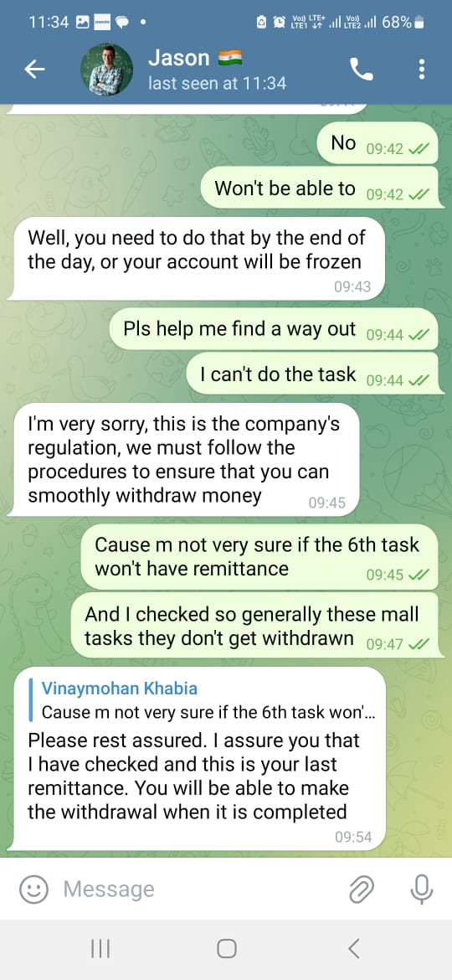Open the three-dot more options menu

pos(422,70)
